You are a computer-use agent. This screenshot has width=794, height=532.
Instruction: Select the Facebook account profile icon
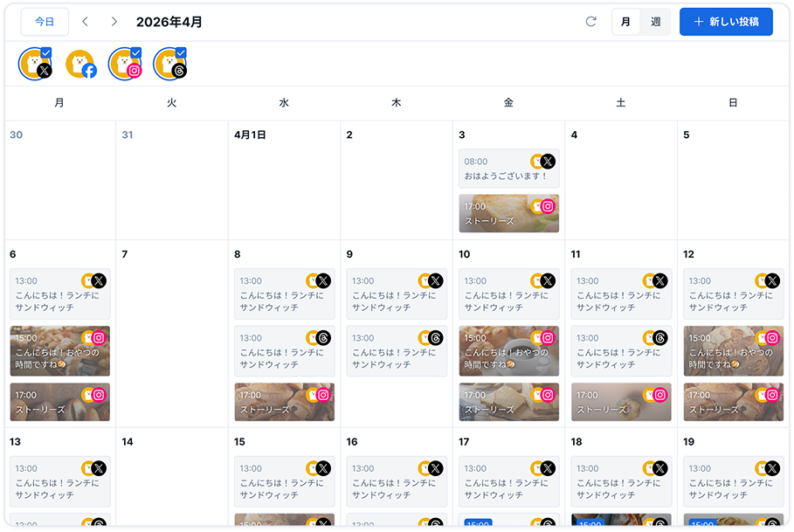pyautogui.click(x=81, y=64)
